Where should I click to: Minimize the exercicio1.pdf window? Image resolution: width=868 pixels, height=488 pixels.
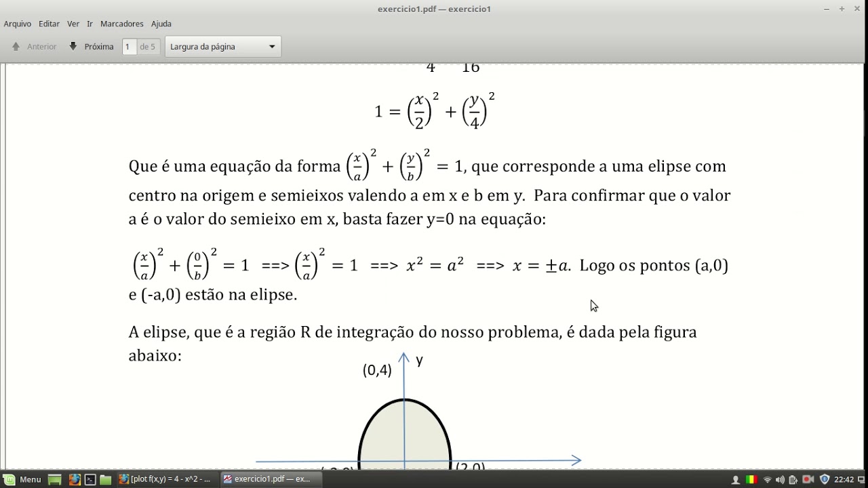(827, 9)
